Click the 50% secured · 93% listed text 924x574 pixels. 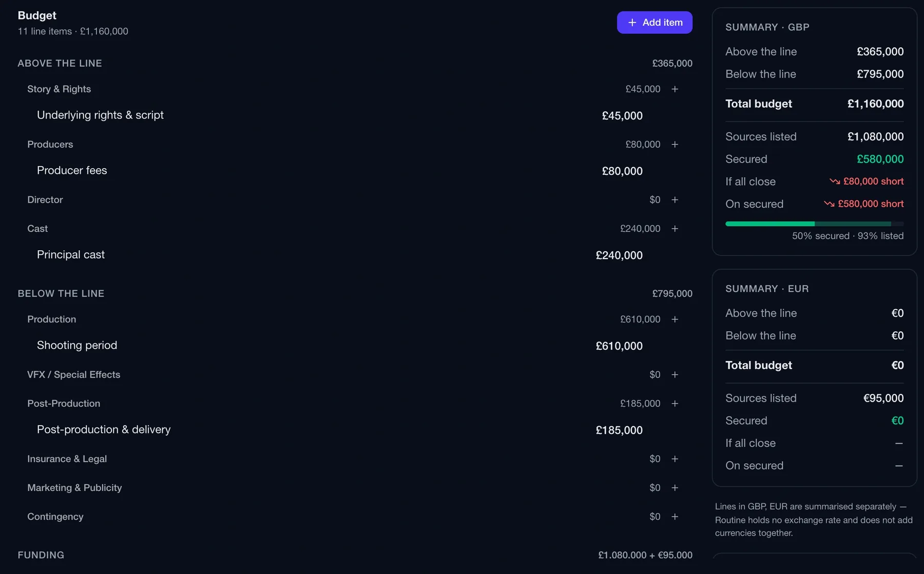pyautogui.click(x=848, y=236)
